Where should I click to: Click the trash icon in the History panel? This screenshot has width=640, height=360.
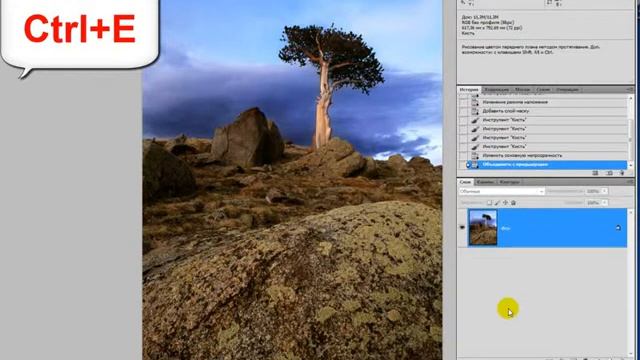pos(622,173)
